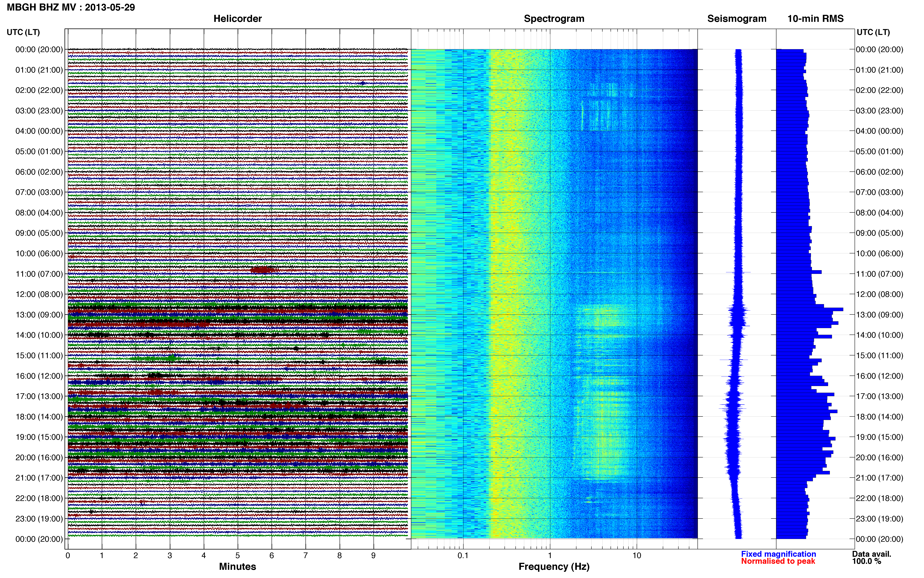Click "23:00 (19:00)" on the RMS time axis

879,519
